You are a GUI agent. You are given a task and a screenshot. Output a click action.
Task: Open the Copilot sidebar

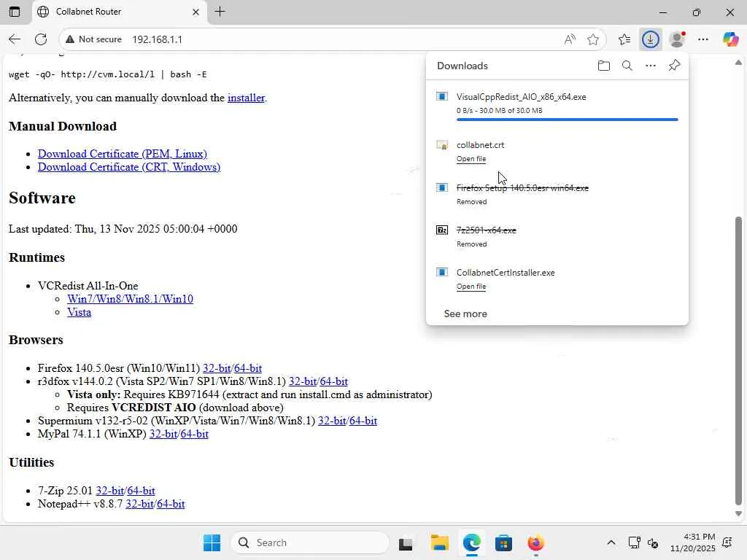pos(730,39)
